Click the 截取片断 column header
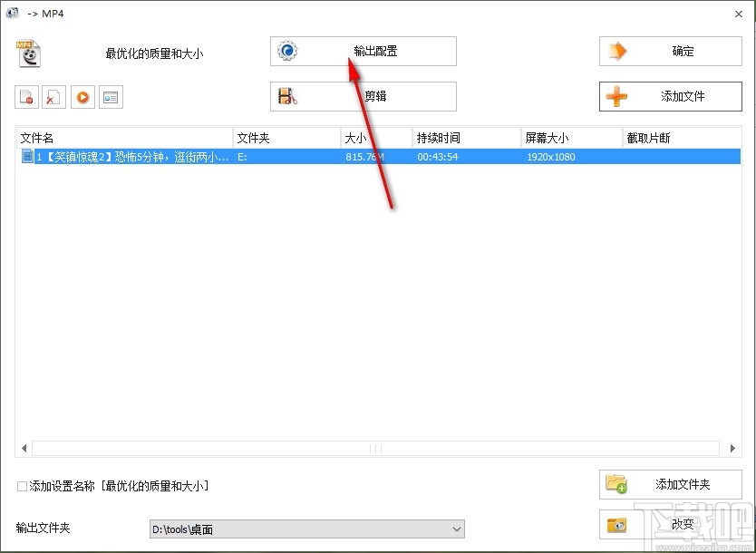 682,139
